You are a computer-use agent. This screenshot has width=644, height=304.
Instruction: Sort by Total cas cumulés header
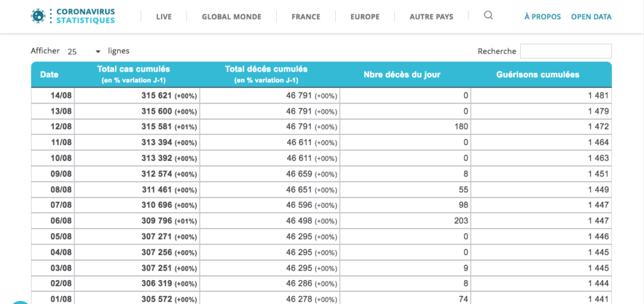tap(133, 75)
